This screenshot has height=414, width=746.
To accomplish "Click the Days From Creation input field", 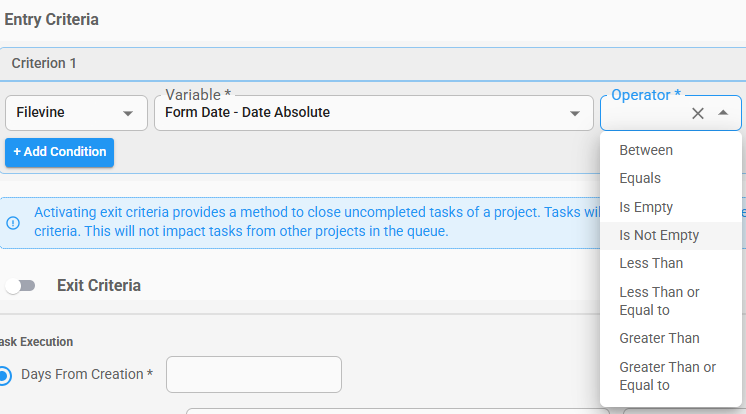I will (254, 375).
